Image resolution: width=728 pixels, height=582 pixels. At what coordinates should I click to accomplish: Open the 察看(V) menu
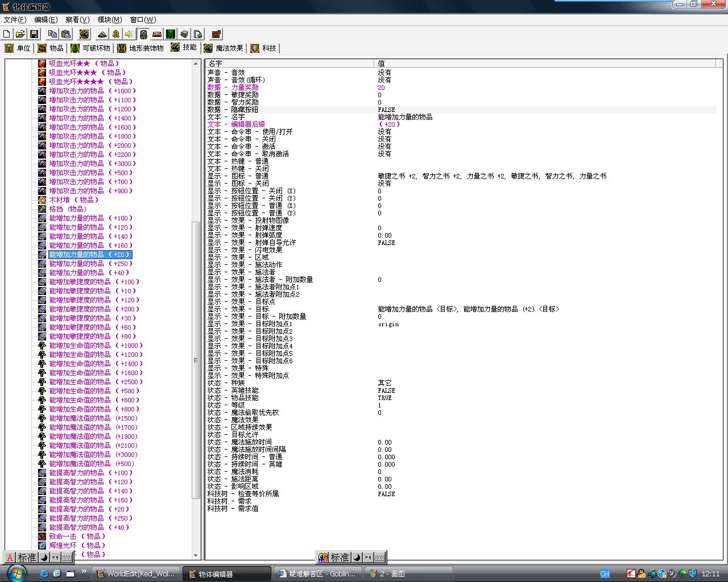[x=77, y=19]
